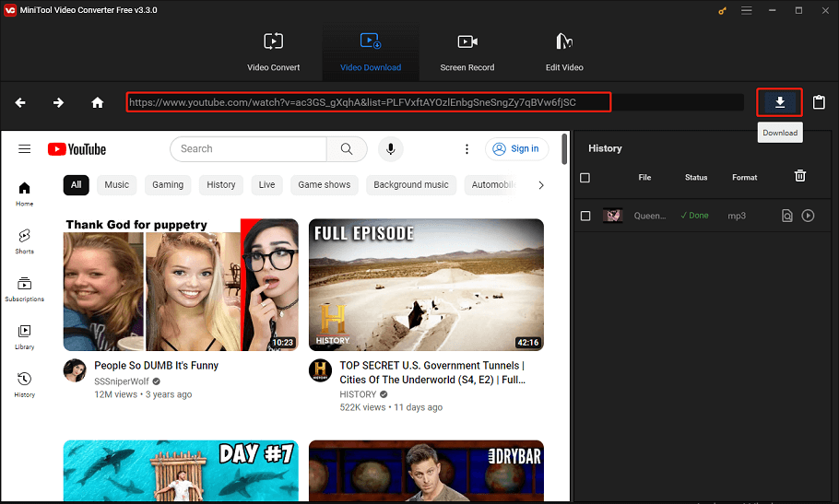Viewport: 839px width, 504px height.
Task: Click the YouTube search magnifier button
Action: (x=347, y=148)
